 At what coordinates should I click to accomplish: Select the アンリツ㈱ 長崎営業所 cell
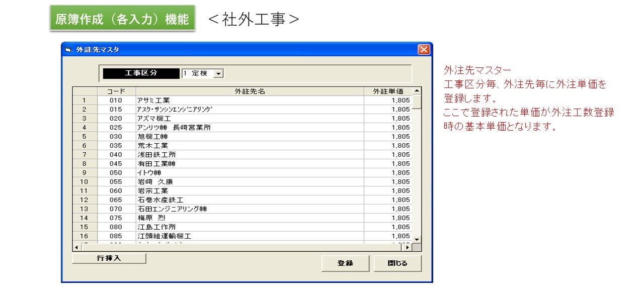[250, 128]
